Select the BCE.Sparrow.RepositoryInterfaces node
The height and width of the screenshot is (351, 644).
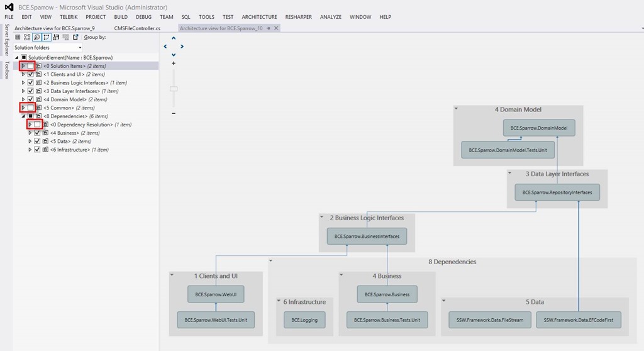(x=557, y=192)
